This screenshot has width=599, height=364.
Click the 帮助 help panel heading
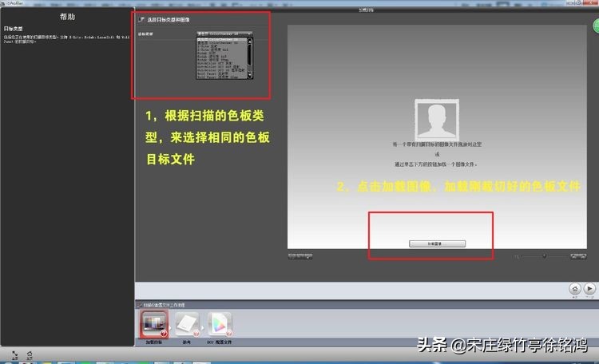pos(67,17)
